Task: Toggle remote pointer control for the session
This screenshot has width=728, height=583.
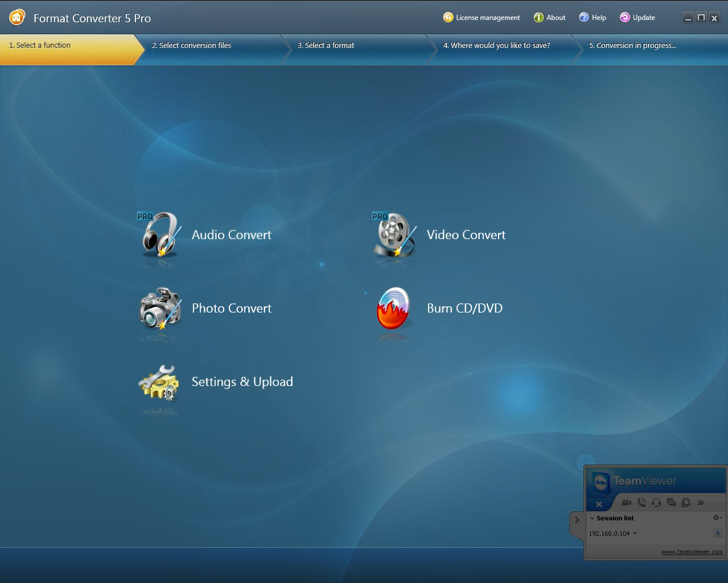Action: 717,533
